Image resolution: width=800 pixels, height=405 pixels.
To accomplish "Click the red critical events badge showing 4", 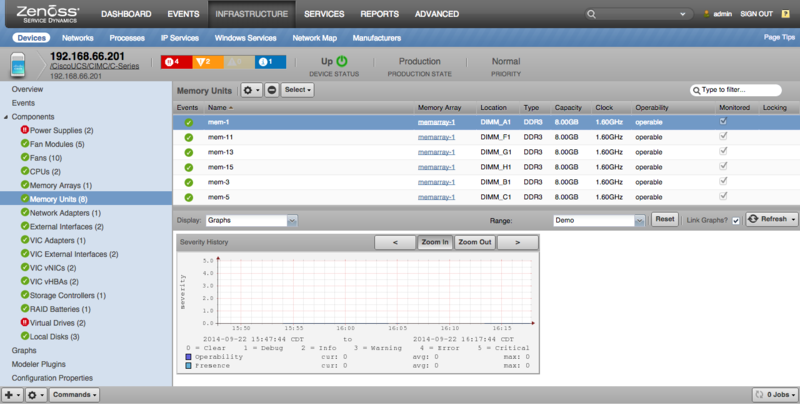I will (177, 62).
